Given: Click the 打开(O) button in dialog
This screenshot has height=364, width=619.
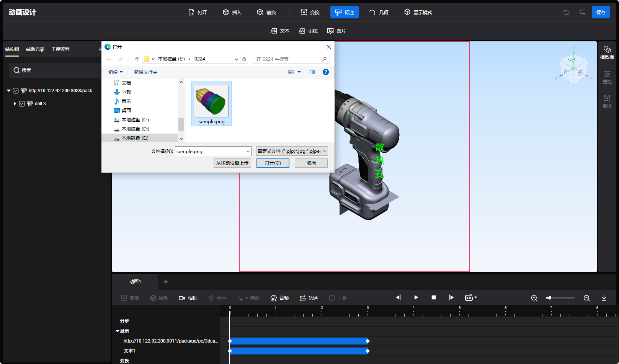Looking at the screenshot, I should (x=273, y=163).
